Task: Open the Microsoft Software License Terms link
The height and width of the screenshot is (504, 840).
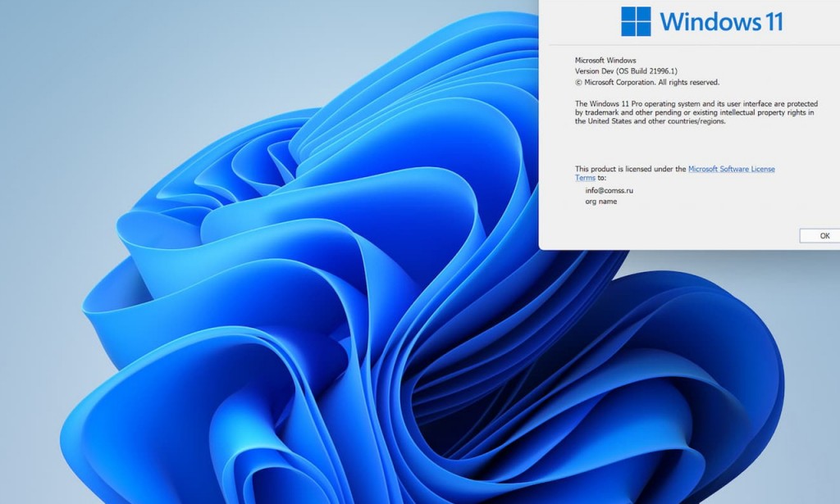Action: click(730, 168)
